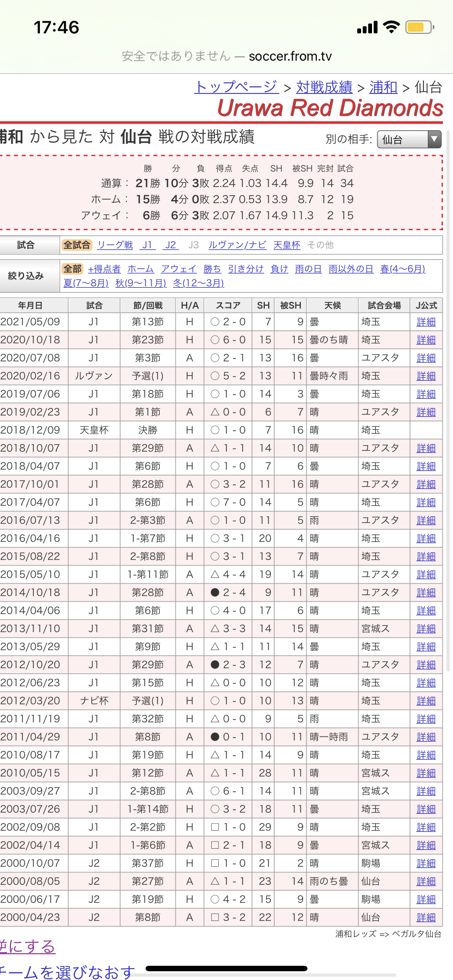
Task: Filter by 雨の日 matches
Action: 308,269
